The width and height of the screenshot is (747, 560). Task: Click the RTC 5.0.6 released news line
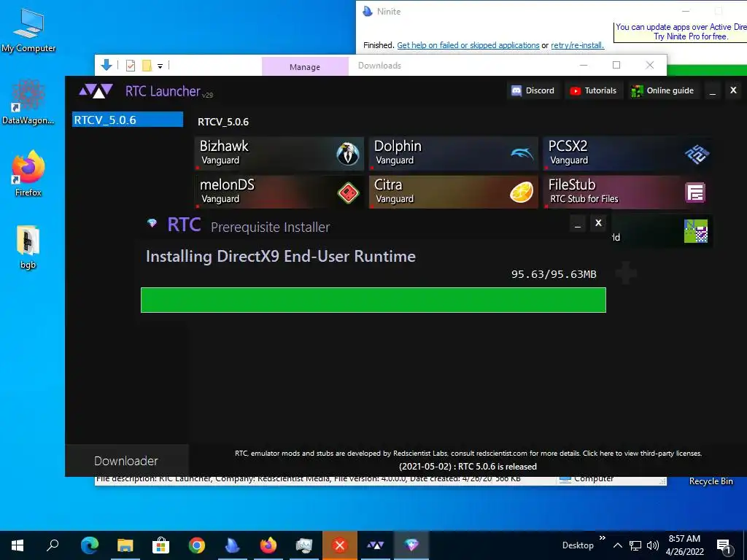click(468, 467)
